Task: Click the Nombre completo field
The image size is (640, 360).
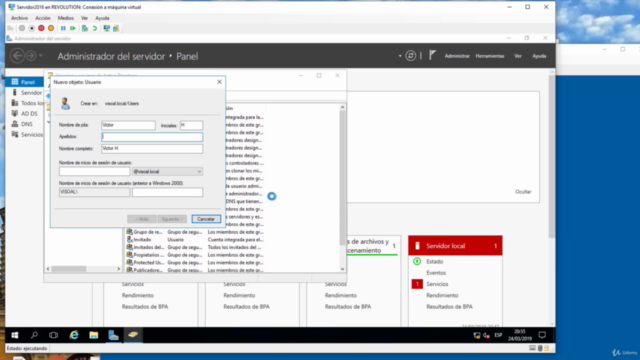Action: point(152,149)
